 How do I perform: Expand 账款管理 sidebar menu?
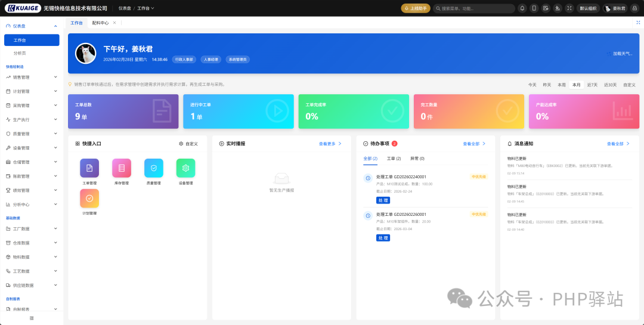coord(32,177)
